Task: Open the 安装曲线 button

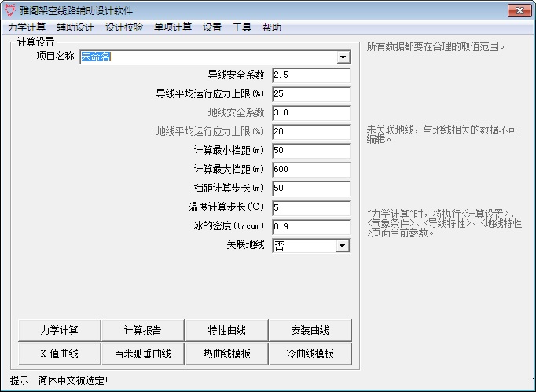Action: [309, 330]
